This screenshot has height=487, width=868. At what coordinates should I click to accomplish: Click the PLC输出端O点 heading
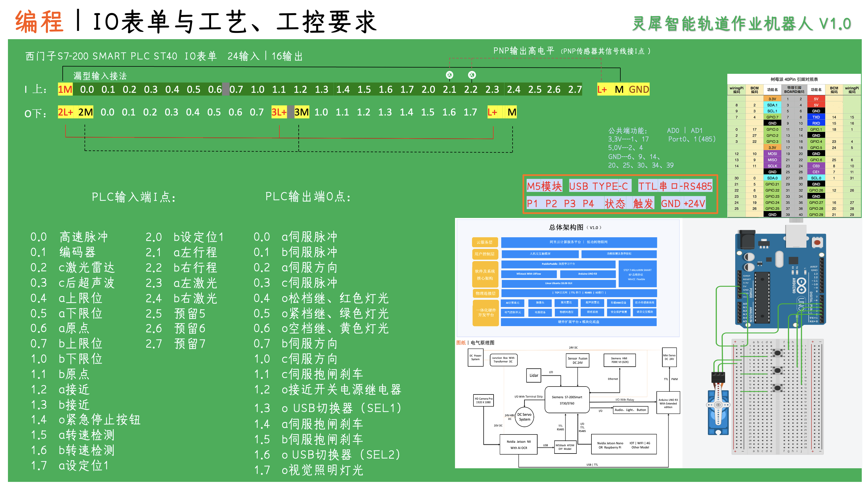tap(308, 196)
